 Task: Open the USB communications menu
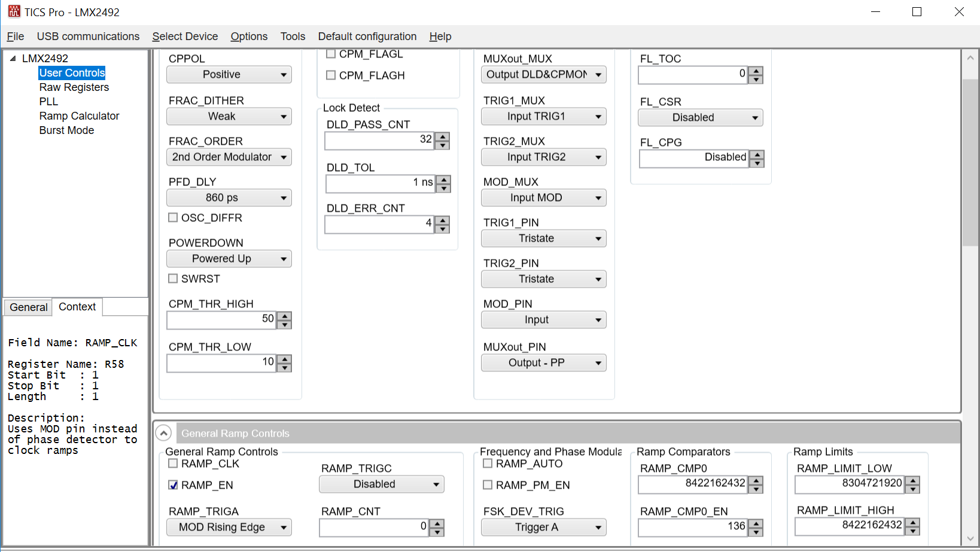click(x=88, y=36)
